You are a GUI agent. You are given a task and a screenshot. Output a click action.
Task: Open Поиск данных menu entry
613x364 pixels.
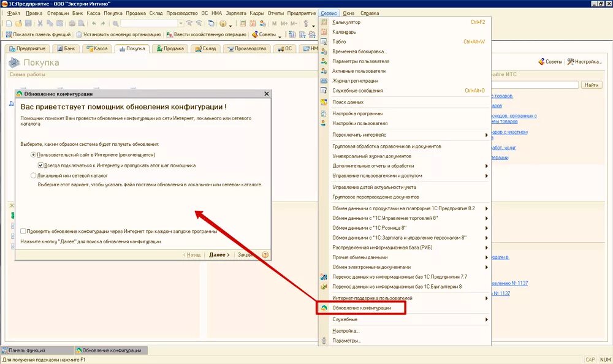405,102
